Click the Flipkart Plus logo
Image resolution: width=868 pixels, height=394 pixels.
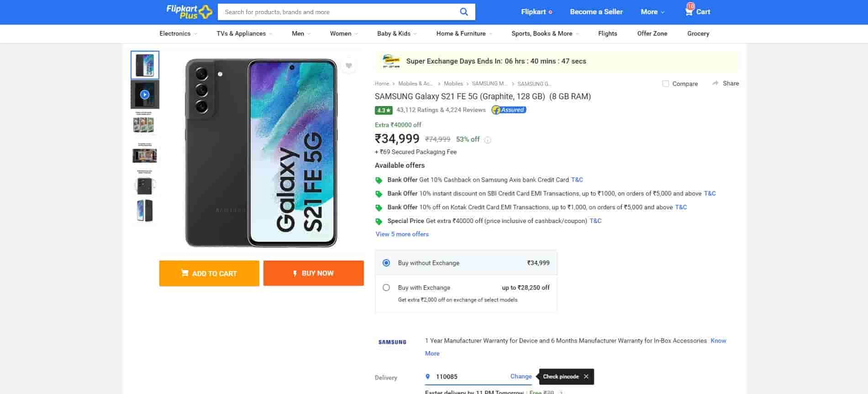189,12
